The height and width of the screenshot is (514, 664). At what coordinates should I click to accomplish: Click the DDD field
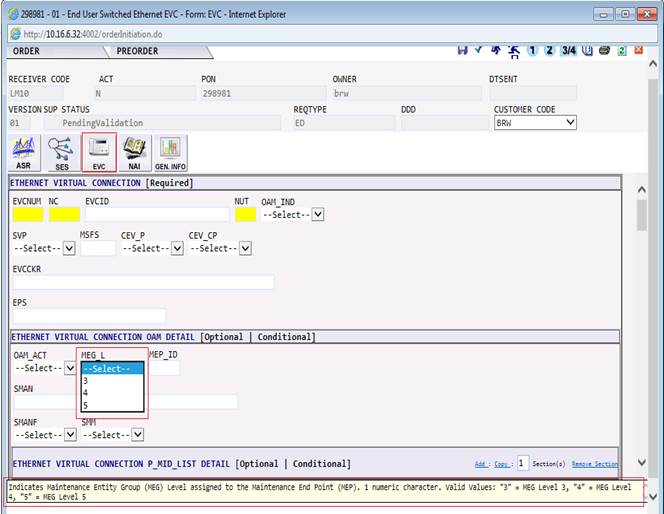click(445, 123)
